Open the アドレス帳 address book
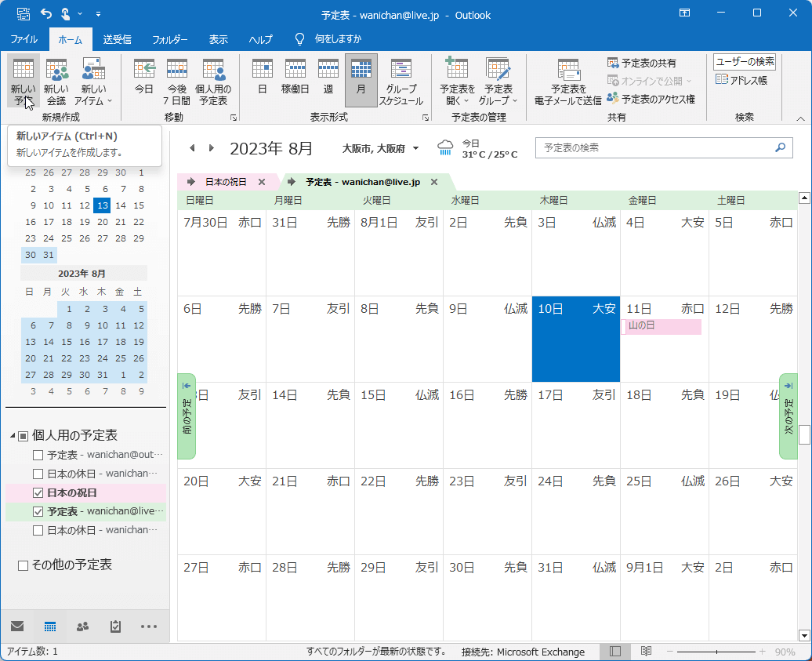Viewport: 812px width, 661px height. pyautogui.click(x=741, y=80)
